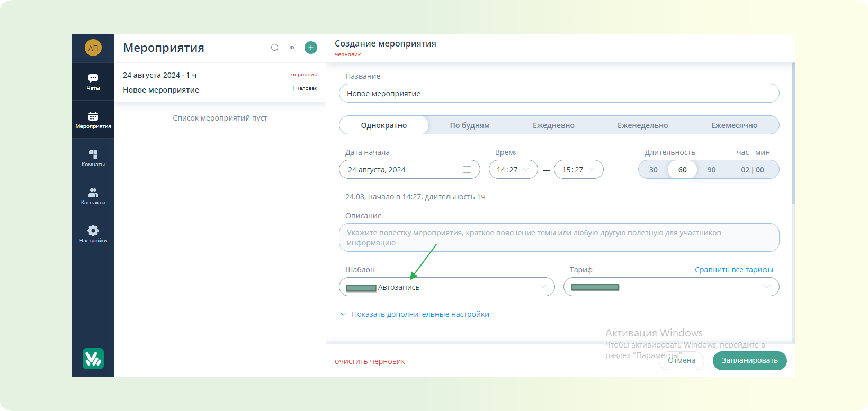Viewport: 868px width, 411px height.
Task: Click the green plus add event button
Action: [311, 48]
